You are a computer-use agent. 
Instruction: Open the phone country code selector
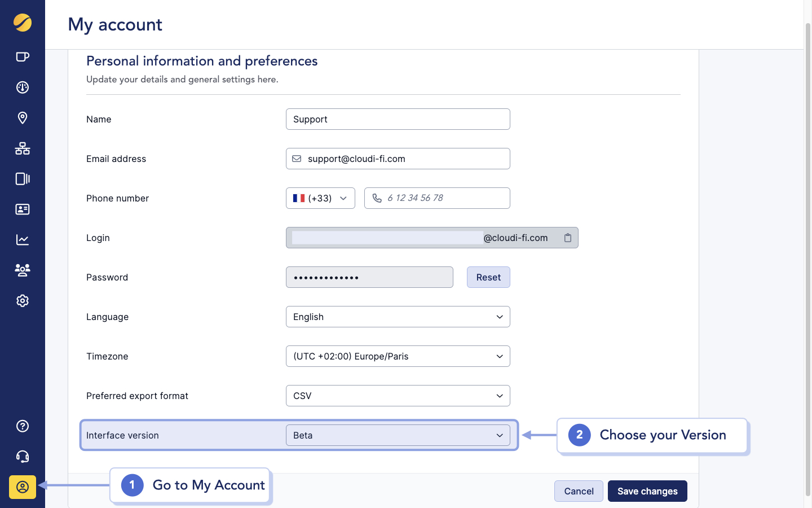[x=320, y=198]
